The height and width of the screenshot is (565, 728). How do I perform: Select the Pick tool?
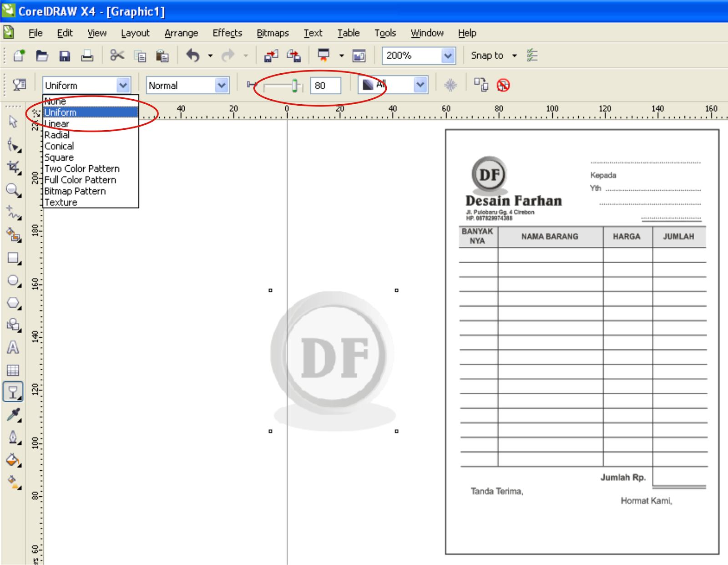click(13, 122)
